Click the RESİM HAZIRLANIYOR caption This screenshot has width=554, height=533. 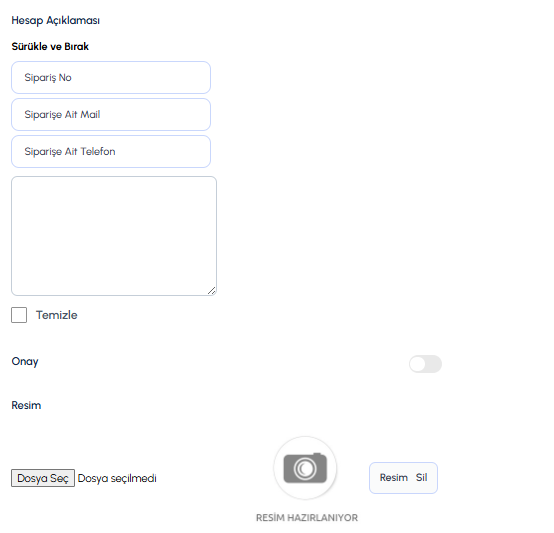[x=307, y=517]
